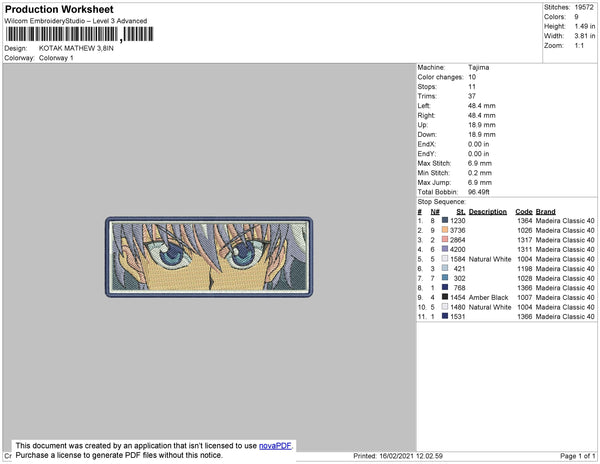The width and height of the screenshot is (600, 464).
Task: Click the height value '1.49 in'
Action: pyautogui.click(x=585, y=26)
